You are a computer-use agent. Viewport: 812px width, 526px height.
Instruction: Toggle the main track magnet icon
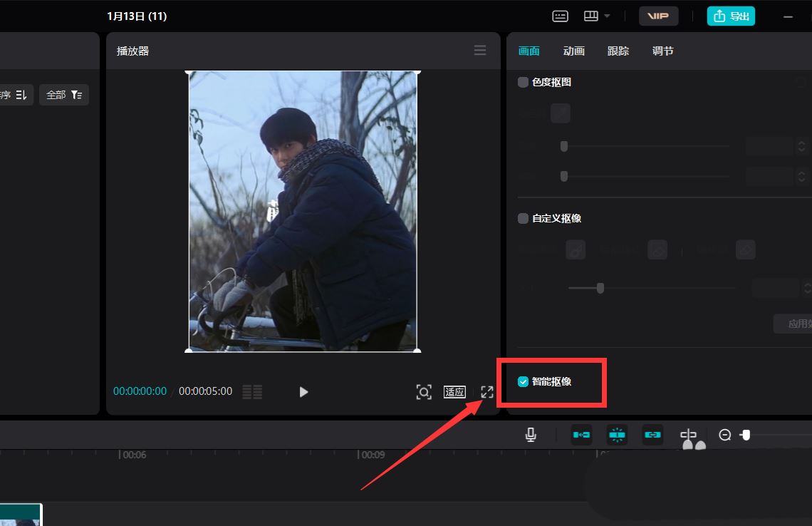tap(581, 435)
